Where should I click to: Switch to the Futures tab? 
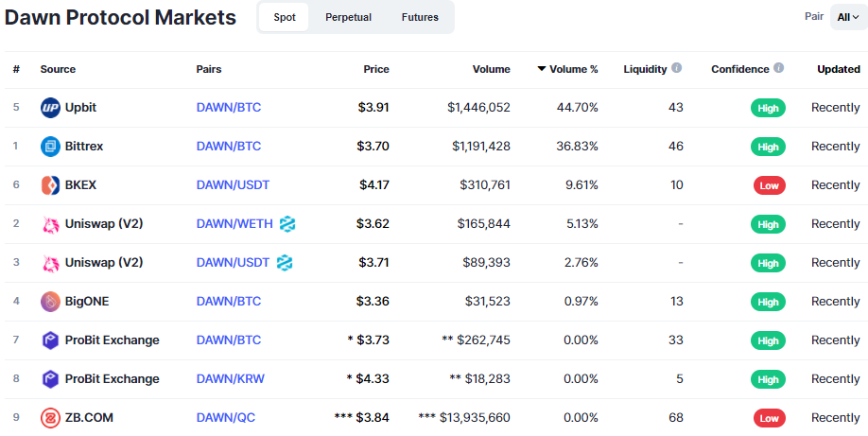420,17
